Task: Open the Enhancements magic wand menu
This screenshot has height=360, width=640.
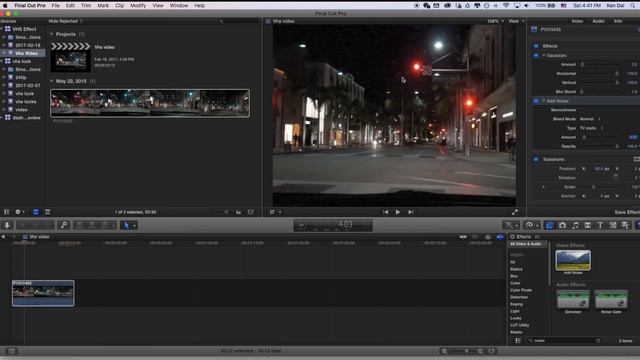Action: (511, 225)
